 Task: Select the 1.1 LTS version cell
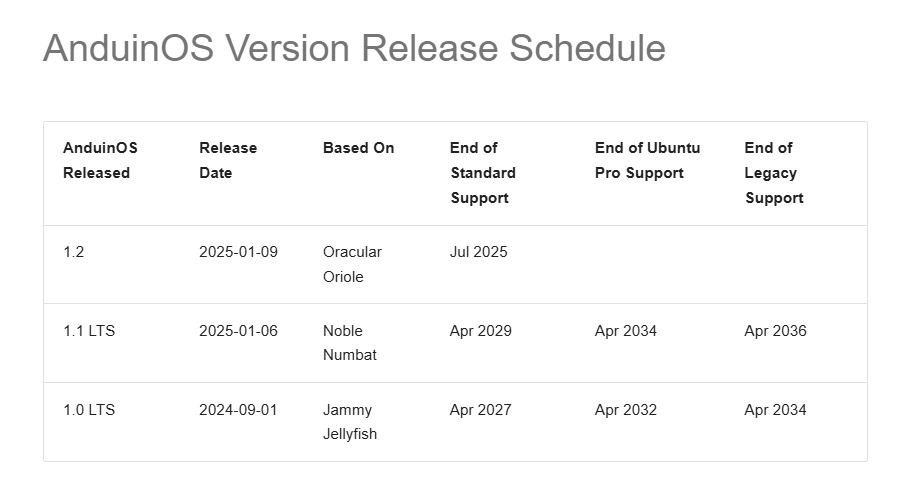89,331
